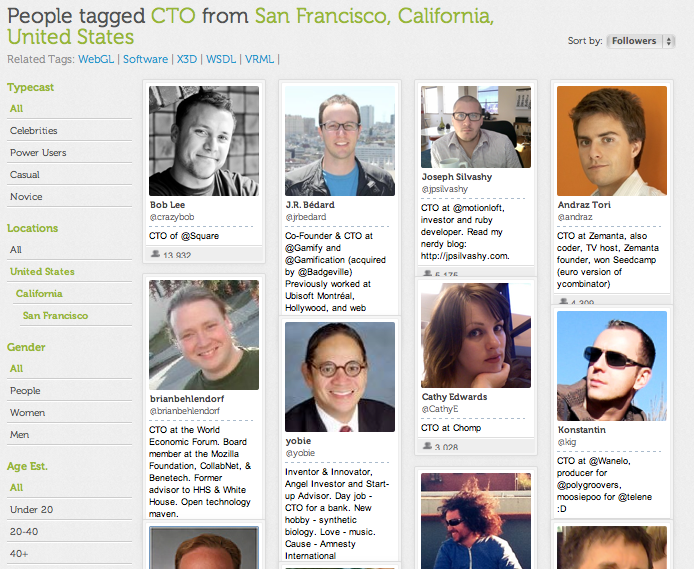Screen dimensions: 694x569
Task: Filter Typecast by Celebrities
Action: pos(34,131)
